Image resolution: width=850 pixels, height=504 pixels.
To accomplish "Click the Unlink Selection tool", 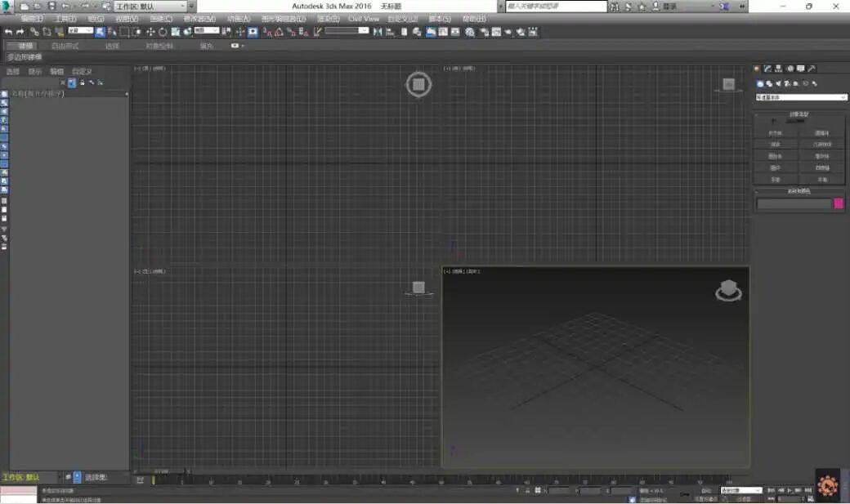I will (x=47, y=32).
